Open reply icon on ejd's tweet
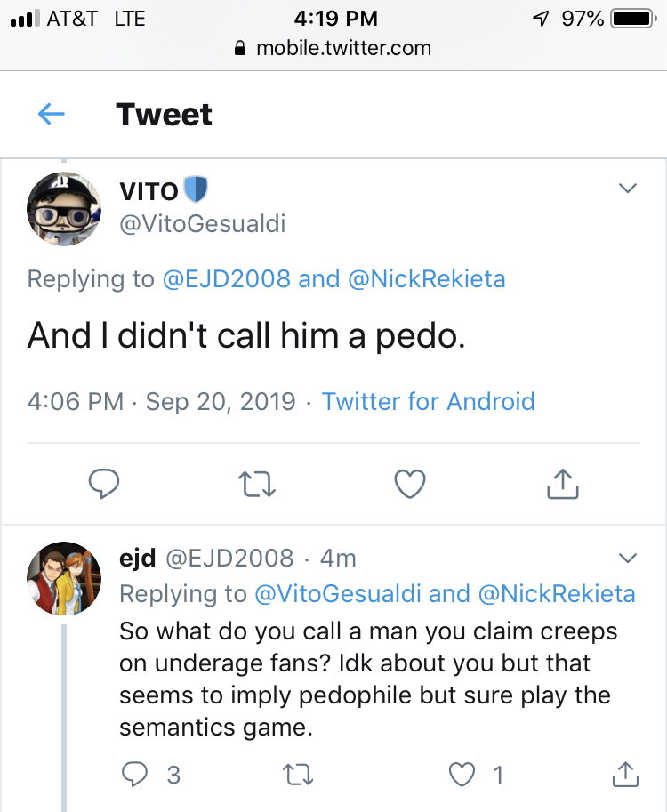Screen dimensions: 667x812 click(134, 775)
